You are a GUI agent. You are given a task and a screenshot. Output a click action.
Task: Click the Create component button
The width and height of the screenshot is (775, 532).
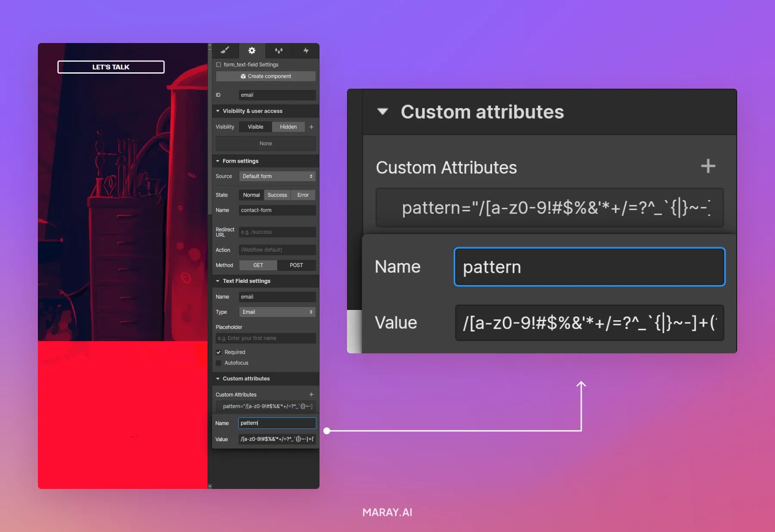pyautogui.click(x=265, y=76)
